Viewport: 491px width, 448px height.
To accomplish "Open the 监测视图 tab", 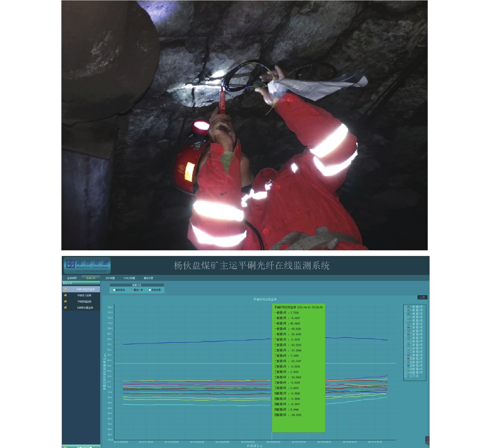I will pyautogui.click(x=72, y=278).
